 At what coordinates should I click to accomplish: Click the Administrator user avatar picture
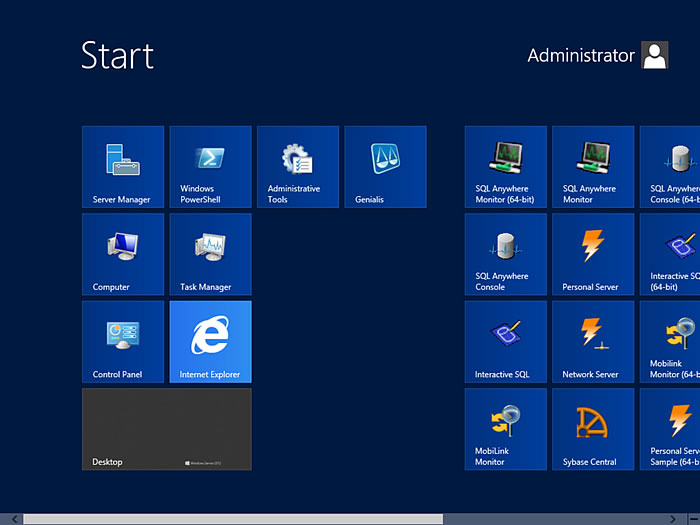point(654,55)
